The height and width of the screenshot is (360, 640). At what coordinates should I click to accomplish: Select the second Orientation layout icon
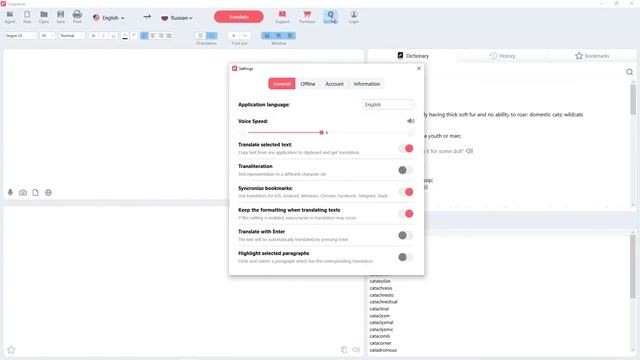coord(211,36)
